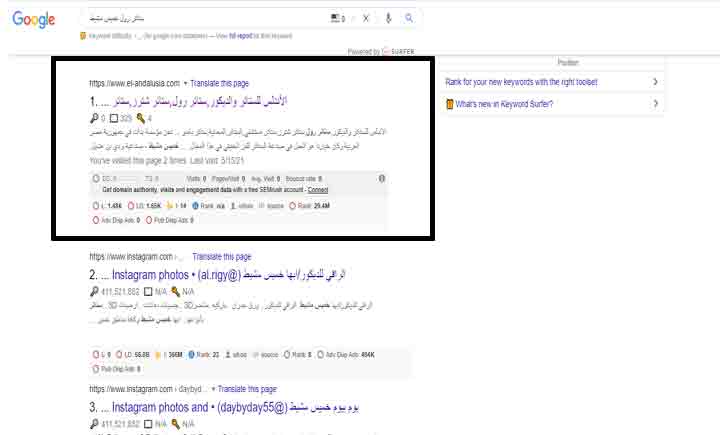Click the Connect link for SEMrush account
Viewport: 720px width, 435px height.
click(x=318, y=189)
